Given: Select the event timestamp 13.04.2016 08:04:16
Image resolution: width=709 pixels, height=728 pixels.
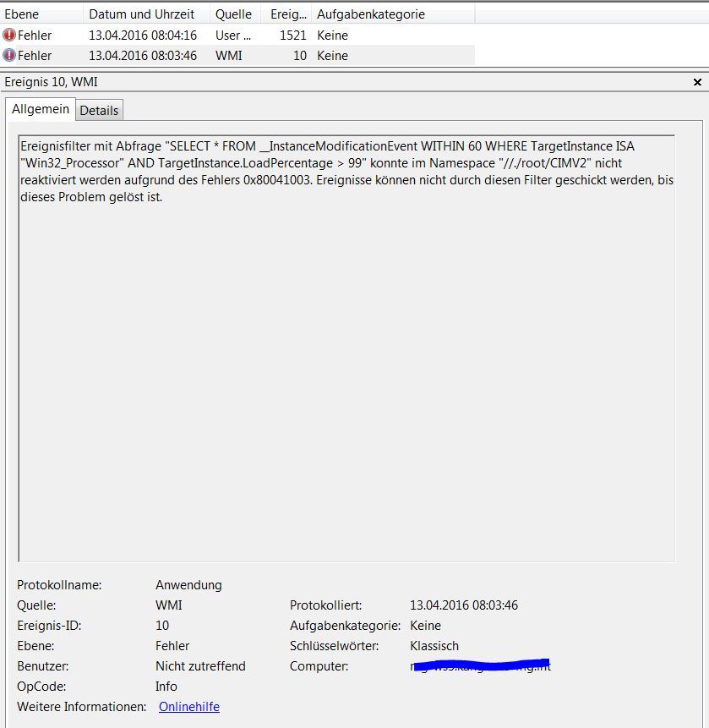Looking at the screenshot, I should pos(143,36).
